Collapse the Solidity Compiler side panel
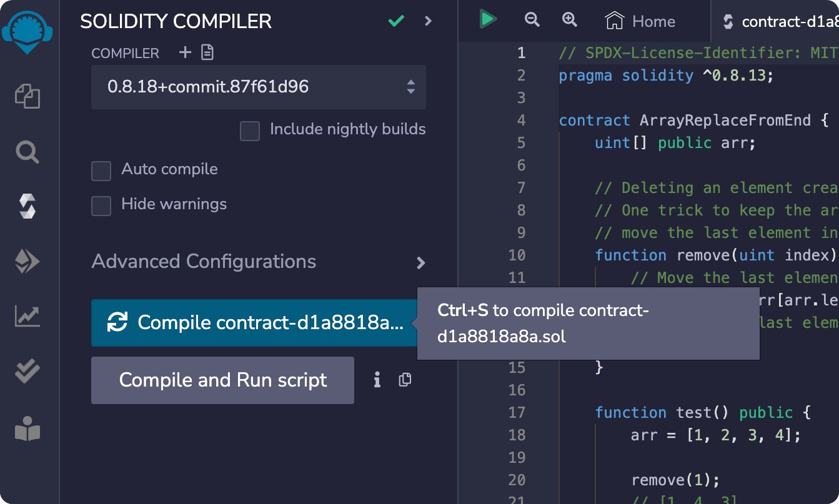This screenshot has width=839, height=504. click(x=427, y=21)
